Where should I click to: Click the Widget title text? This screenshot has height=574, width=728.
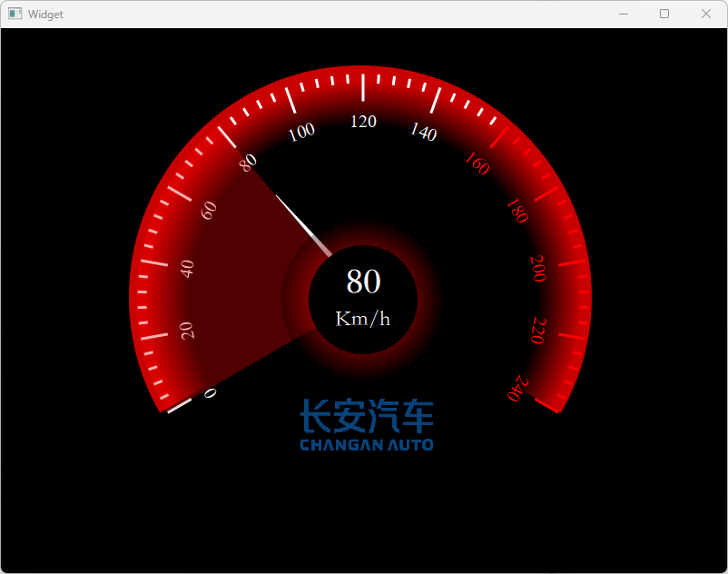pyautogui.click(x=45, y=15)
